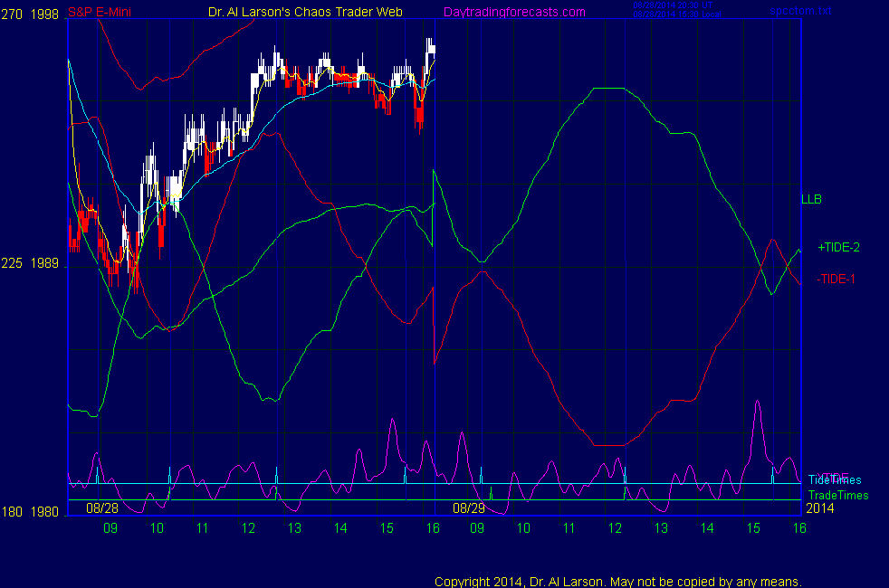Select the '270 1998' price axis label
Image resolution: width=889 pixels, height=588 pixels.
tap(30, 14)
